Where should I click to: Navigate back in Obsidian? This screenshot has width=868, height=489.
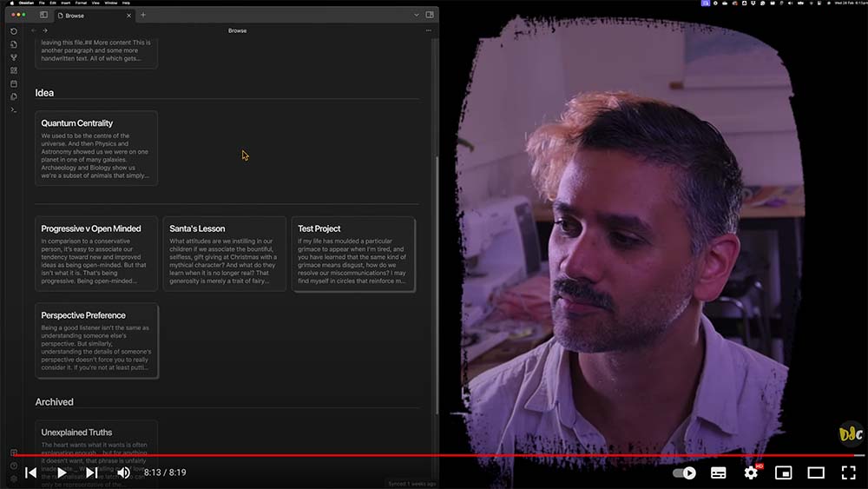35,30
